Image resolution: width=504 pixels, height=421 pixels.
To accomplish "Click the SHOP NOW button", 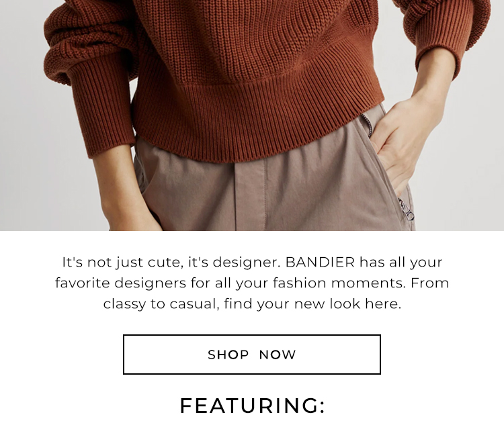I will [x=252, y=355].
